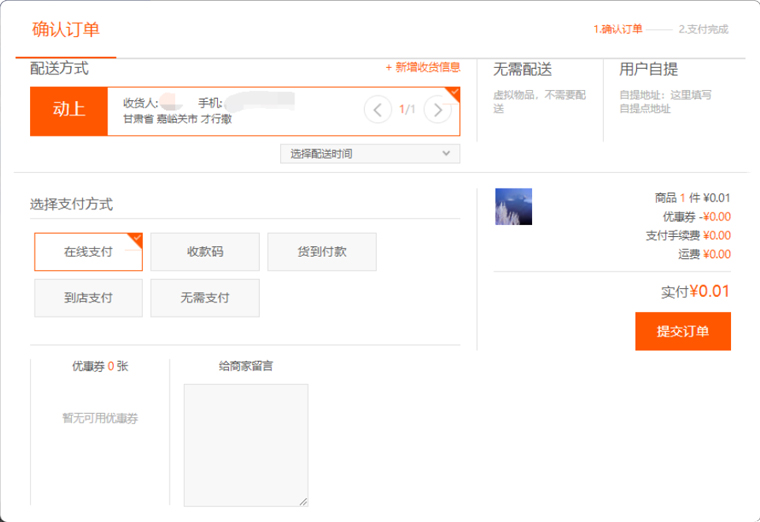Click the next address arrow button
Screen dimensions: 760x522
437,109
